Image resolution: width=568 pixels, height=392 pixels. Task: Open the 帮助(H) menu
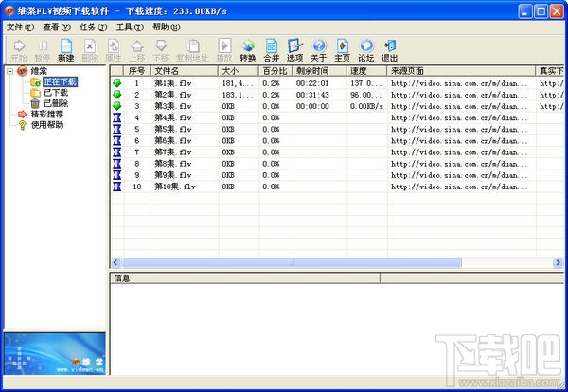tap(167, 27)
